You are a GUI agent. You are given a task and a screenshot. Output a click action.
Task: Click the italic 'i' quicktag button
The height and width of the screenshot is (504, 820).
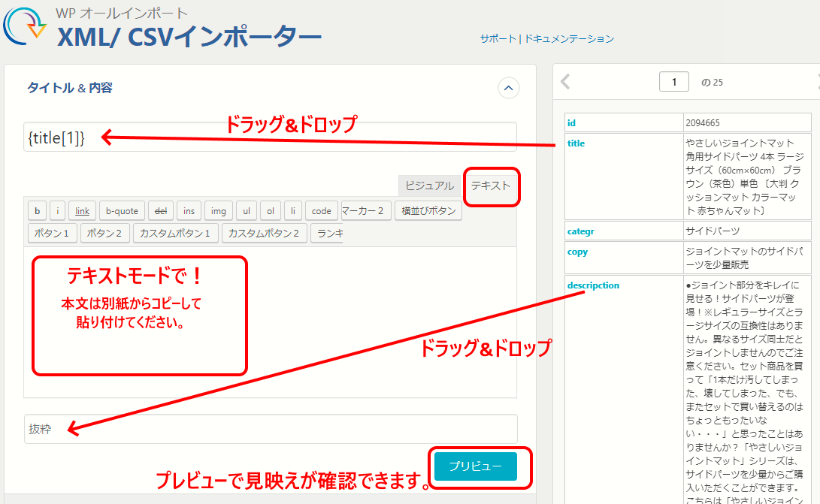[x=58, y=211]
